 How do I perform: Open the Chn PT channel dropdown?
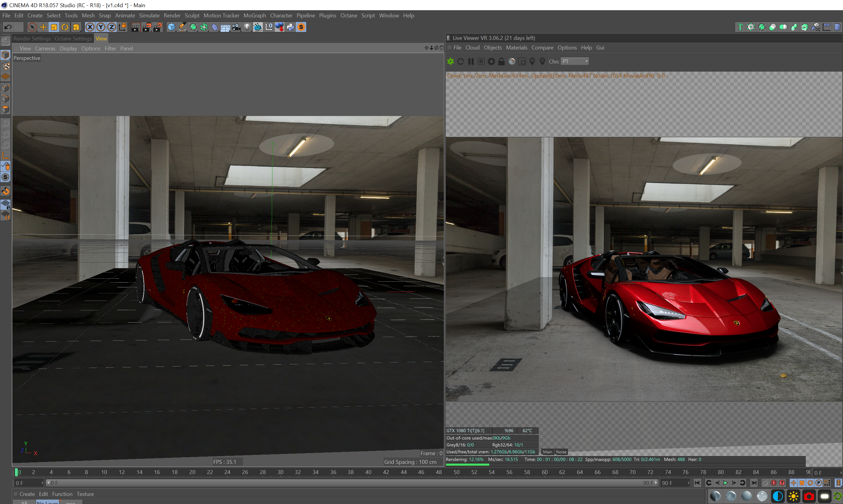coord(574,61)
